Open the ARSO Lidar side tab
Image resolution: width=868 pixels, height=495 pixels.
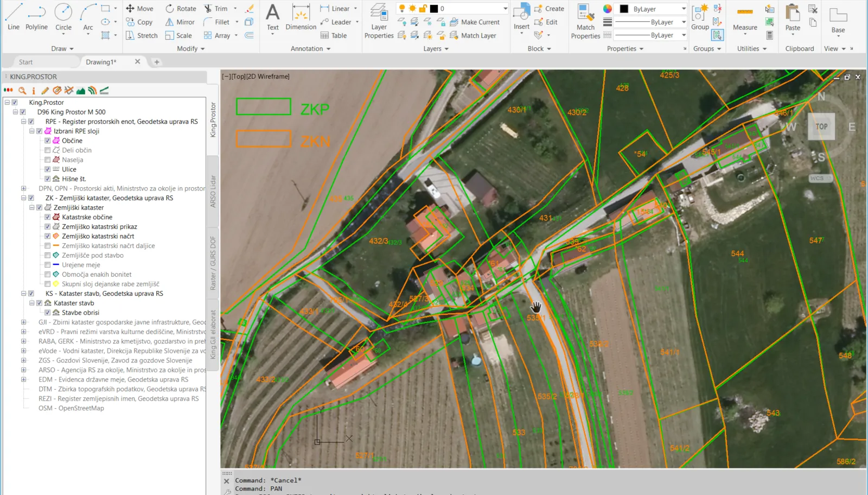click(x=213, y=191)
